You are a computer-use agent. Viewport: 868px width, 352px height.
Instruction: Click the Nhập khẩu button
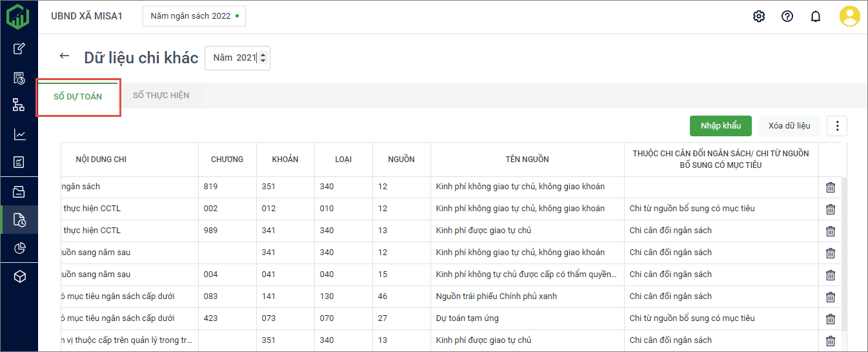[721, 126]
